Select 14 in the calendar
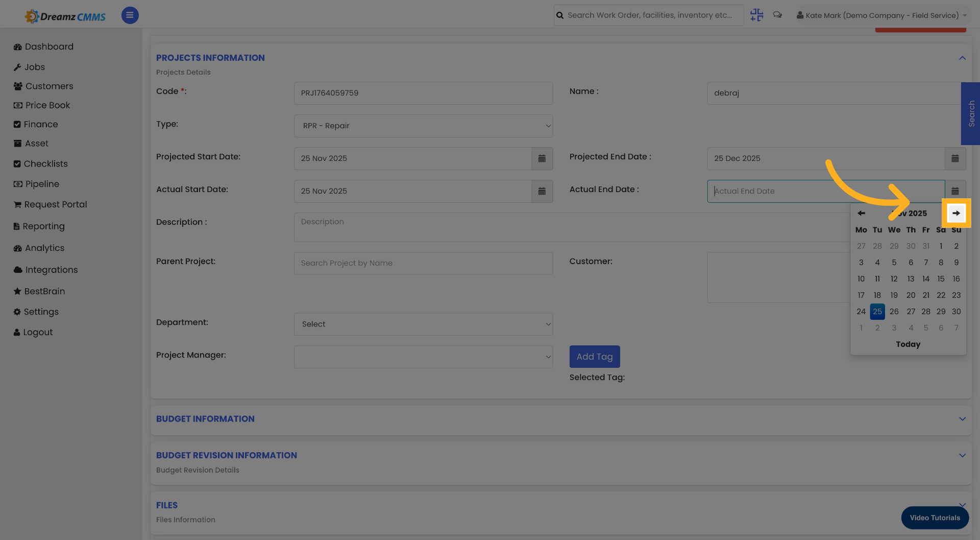Viewport: 980px width, 540px height. [925, 279]
